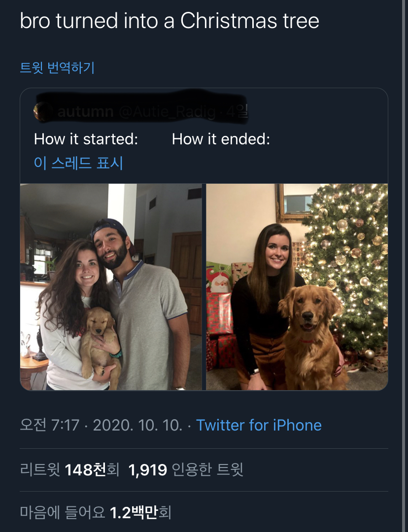This screenshot has width=408, height=532.
Task: Click the quoted author name 'autumn'
Action: click(86, 112)
